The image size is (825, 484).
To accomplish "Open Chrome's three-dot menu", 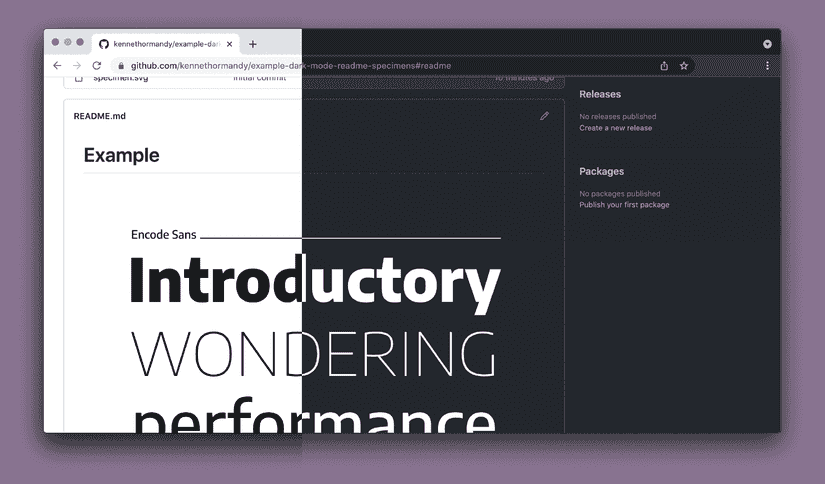I will 767,66.
